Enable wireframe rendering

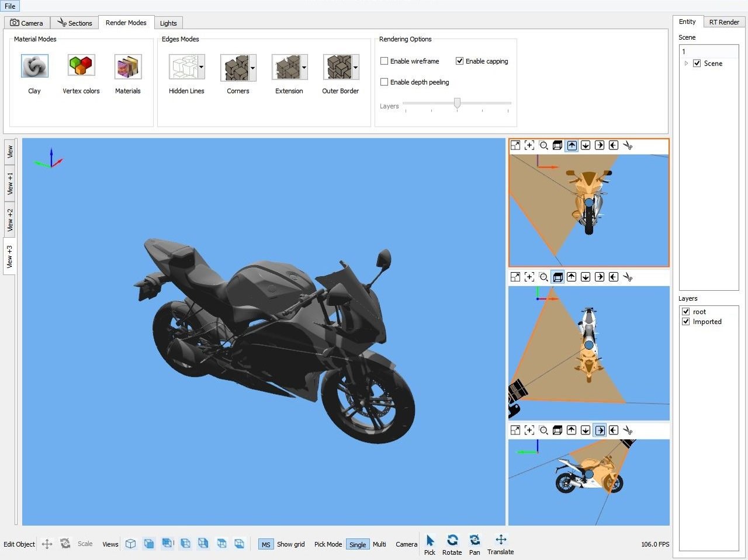pos(384,61)
